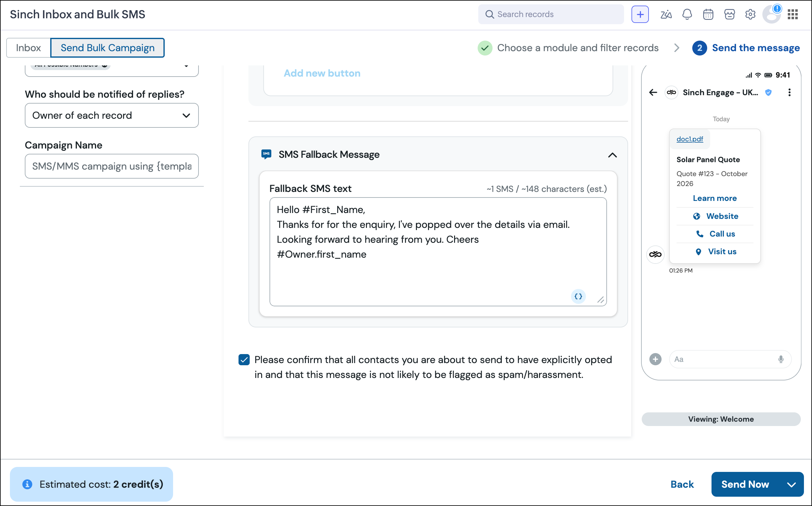Select the Send Bulk Campaign tab
This screenshot has height=506, width=812.
(107, 47)
